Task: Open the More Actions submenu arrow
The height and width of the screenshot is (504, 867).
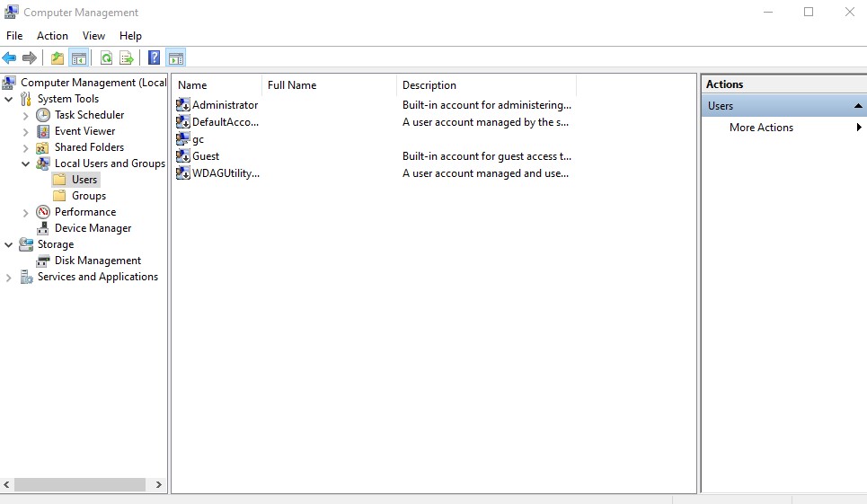Action: point(859,127)
